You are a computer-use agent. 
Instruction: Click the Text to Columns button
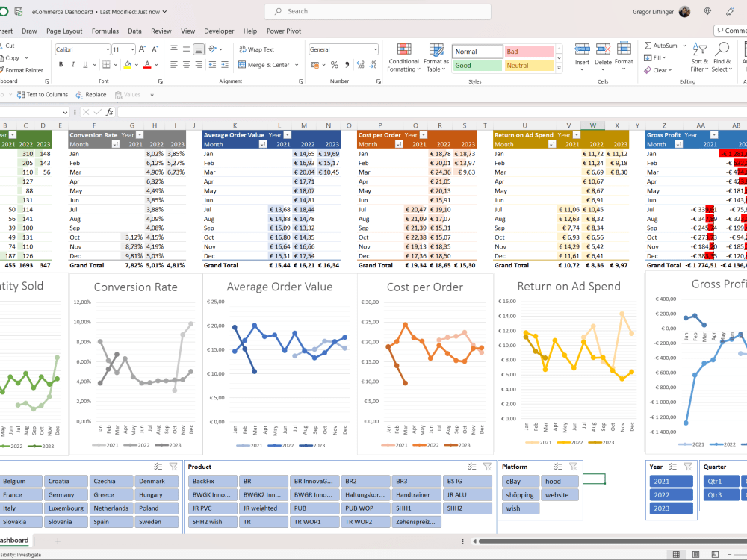43,94
